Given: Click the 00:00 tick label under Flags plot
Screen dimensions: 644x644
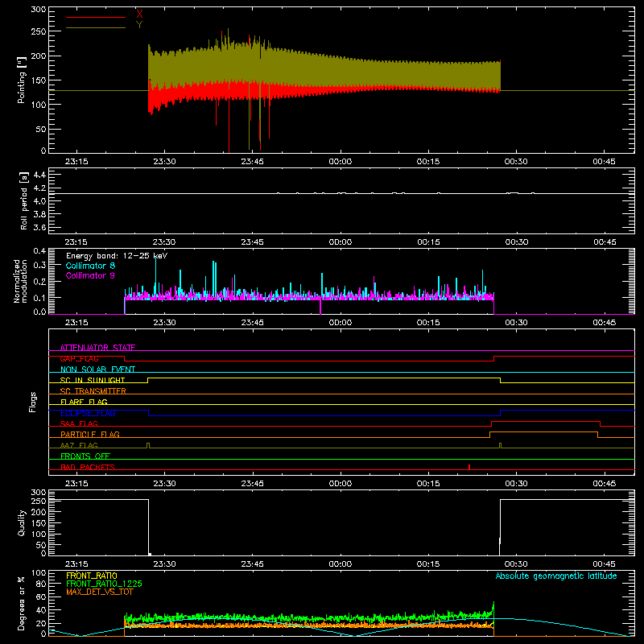Looking at the screenshot, I should (341, 484).
